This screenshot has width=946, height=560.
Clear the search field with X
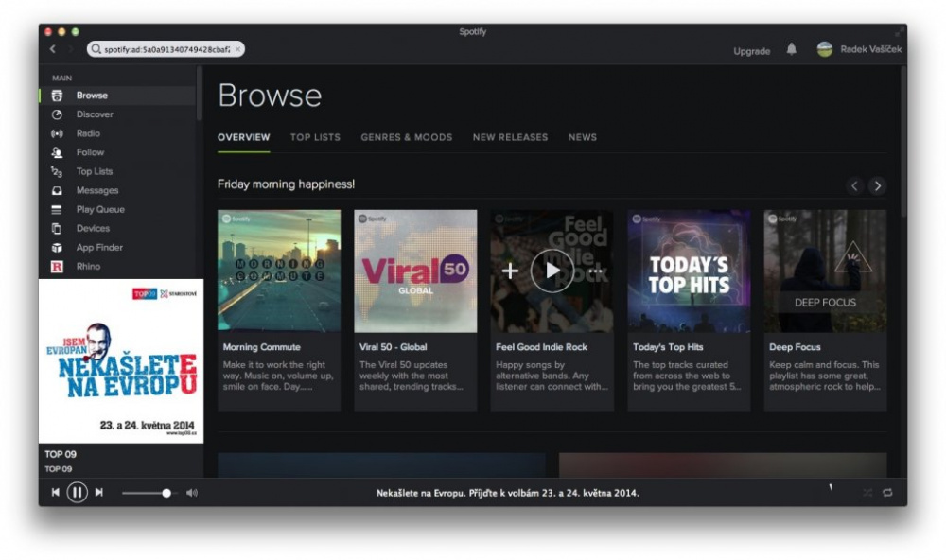tap(237, 49)
